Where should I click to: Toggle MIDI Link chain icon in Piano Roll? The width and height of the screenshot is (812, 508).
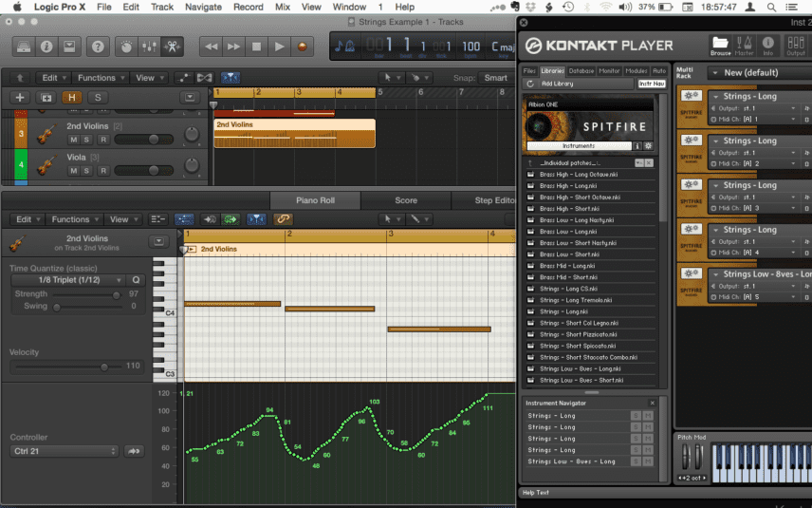[x=283, y=219]
